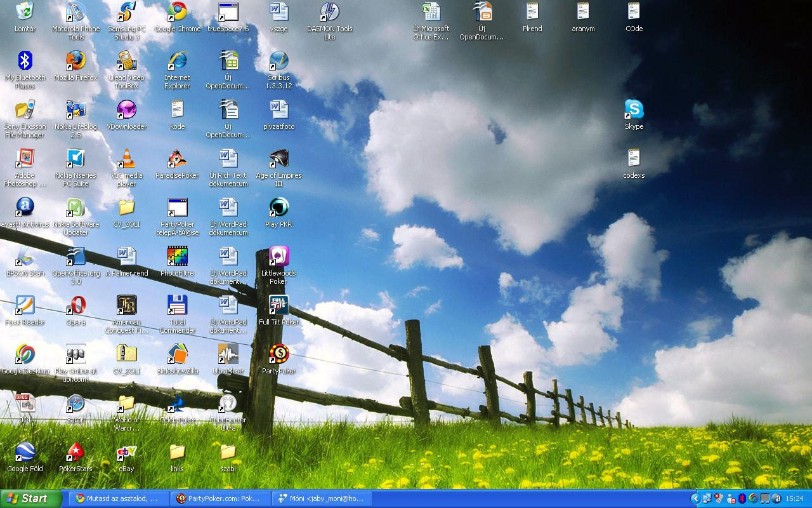Click the taskbar clock 15:24
This screenshot has height=508, width=812.
coord(794,499)
